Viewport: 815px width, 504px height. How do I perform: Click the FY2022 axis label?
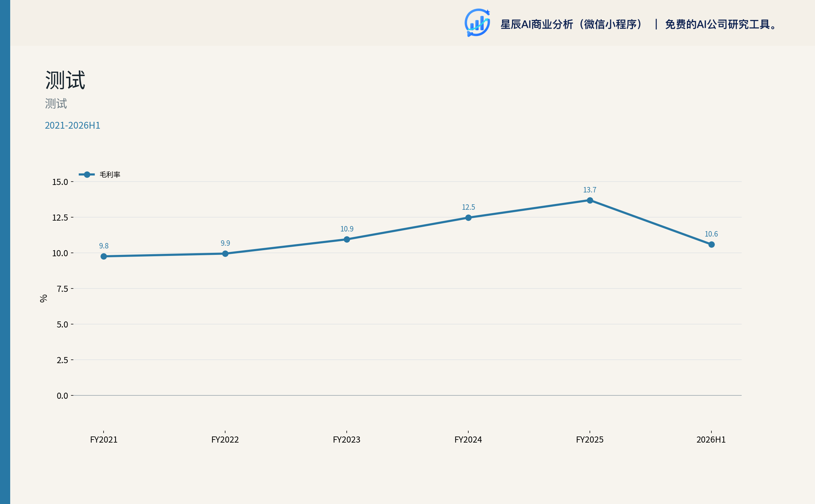coord(225,440)
